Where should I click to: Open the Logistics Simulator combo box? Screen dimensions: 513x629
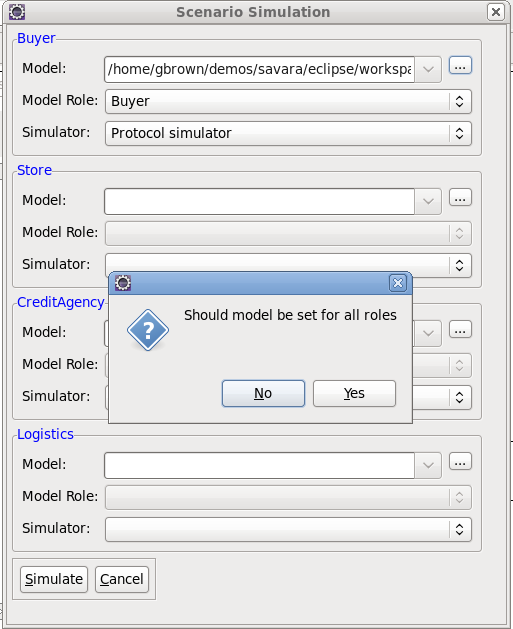click(x=288, y=530)
